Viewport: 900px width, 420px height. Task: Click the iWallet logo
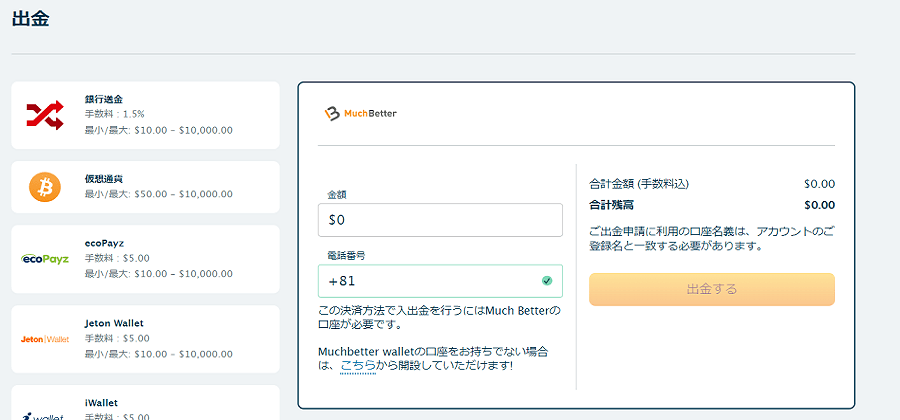pos(45,415)
